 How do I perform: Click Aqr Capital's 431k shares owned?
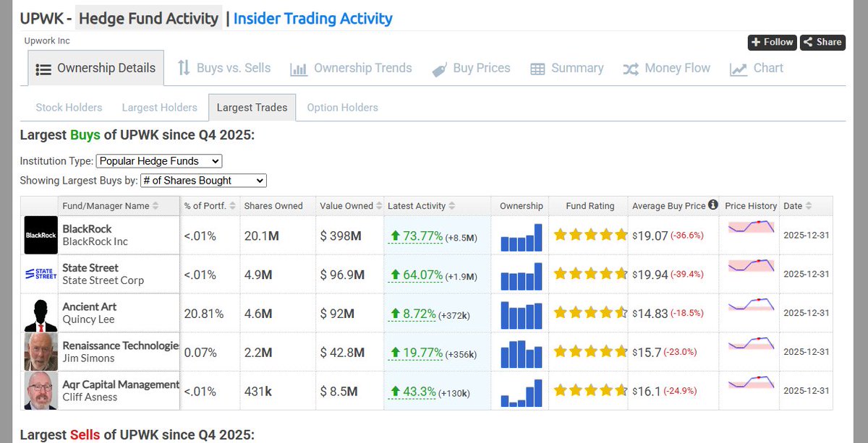point(258,392)
